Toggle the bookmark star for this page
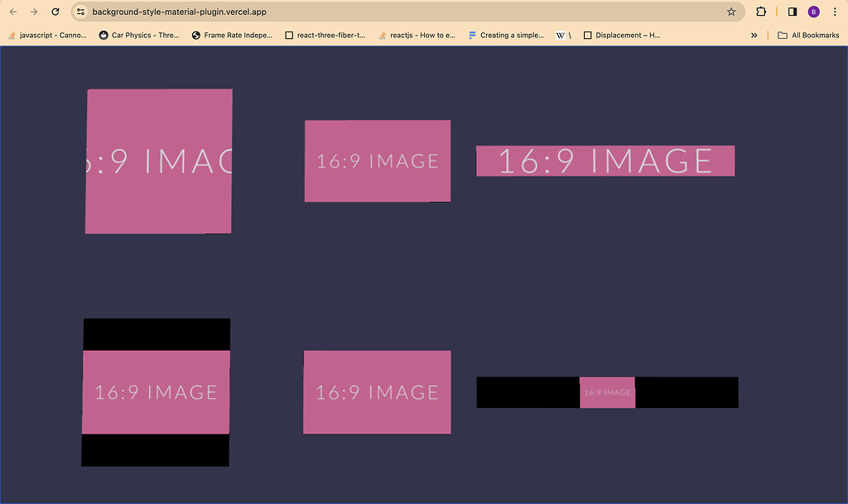The height and width of the screenshot is (504, 848). click(731, 12)
